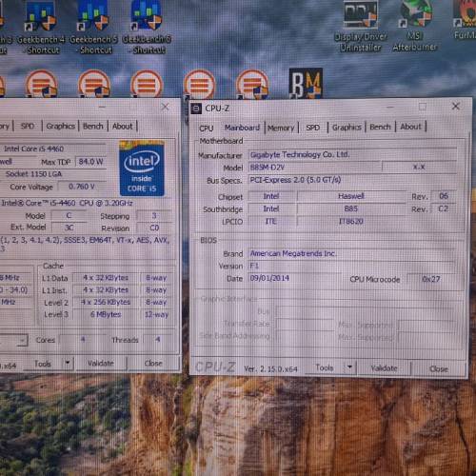
Task: Click the Bus Specs value PCI-Express 2.0
Action: click(x=352, y=180)
